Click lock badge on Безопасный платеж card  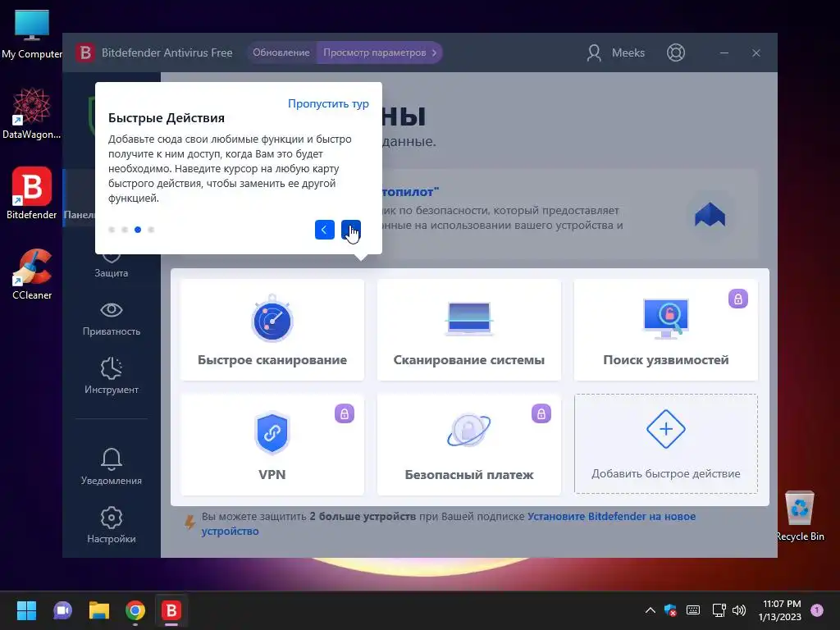click(541, 413)
